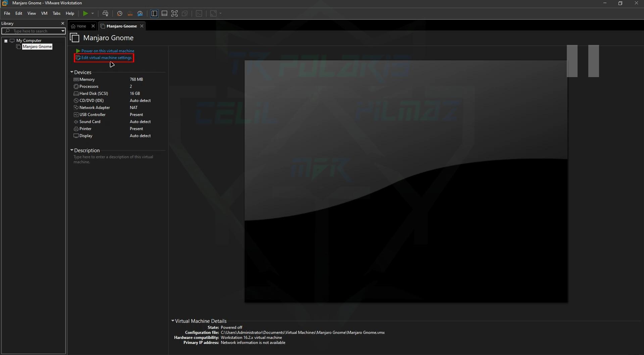Open the Edit menu
This screenshot has height=355, width=644.
[x=19, y=13]
